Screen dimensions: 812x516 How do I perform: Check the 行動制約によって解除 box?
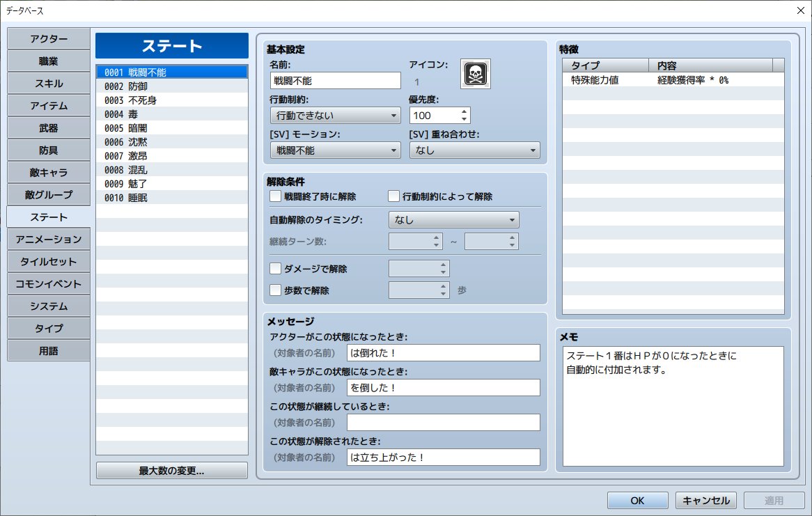[393, 196]
